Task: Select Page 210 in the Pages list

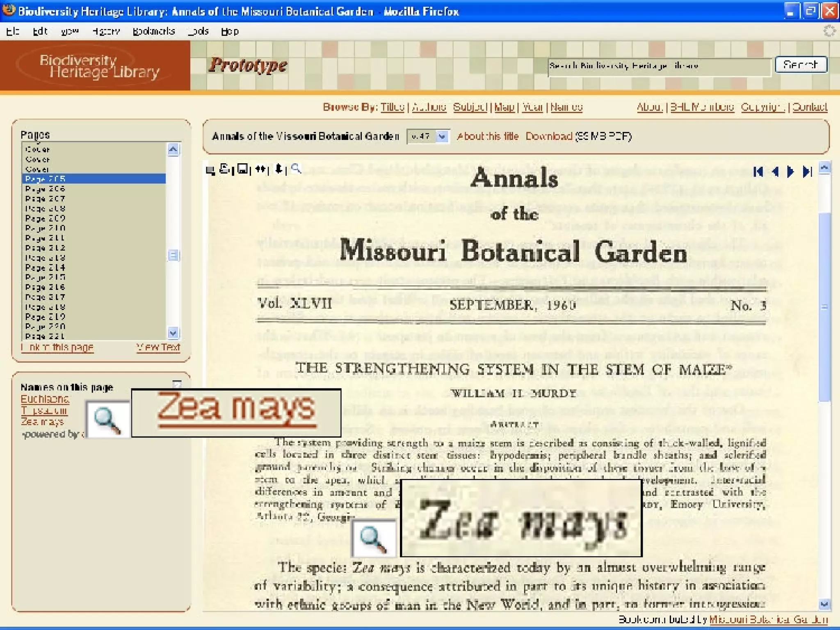Action: click(45, 228)
